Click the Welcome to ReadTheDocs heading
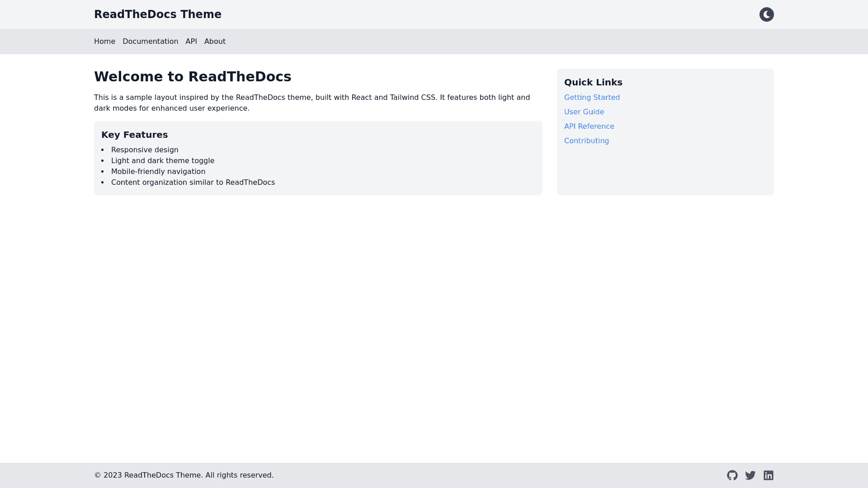Screen dimensions: 868x488 [193, 77]
